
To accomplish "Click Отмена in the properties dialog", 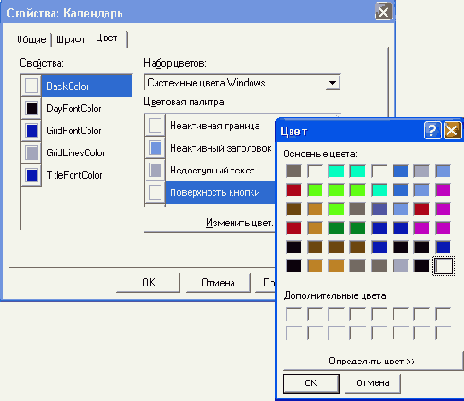I will [218, 283].
